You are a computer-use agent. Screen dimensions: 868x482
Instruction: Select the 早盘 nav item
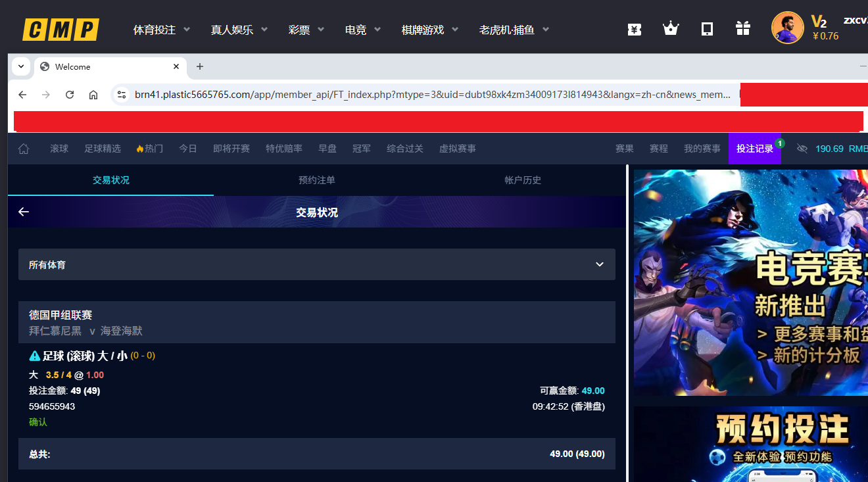point(327,149)
